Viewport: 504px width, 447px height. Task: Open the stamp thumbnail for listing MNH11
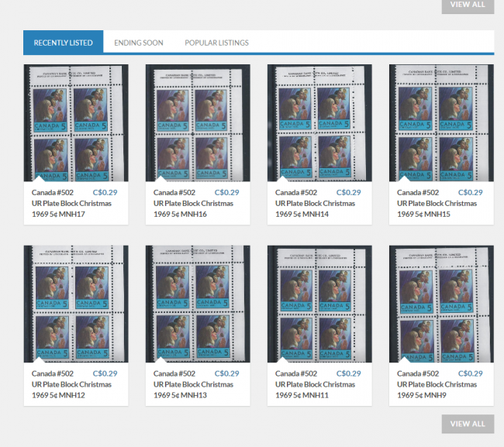[x=319, y=304]
